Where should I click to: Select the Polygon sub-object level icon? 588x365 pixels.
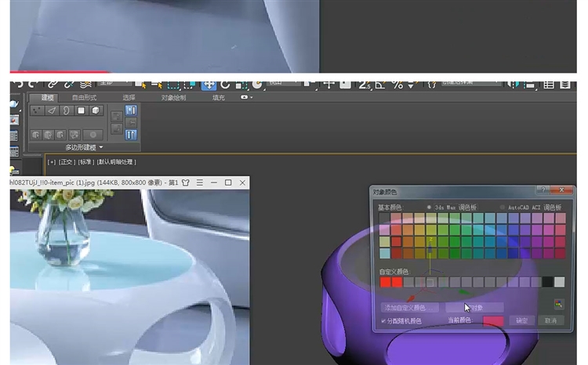81,110
